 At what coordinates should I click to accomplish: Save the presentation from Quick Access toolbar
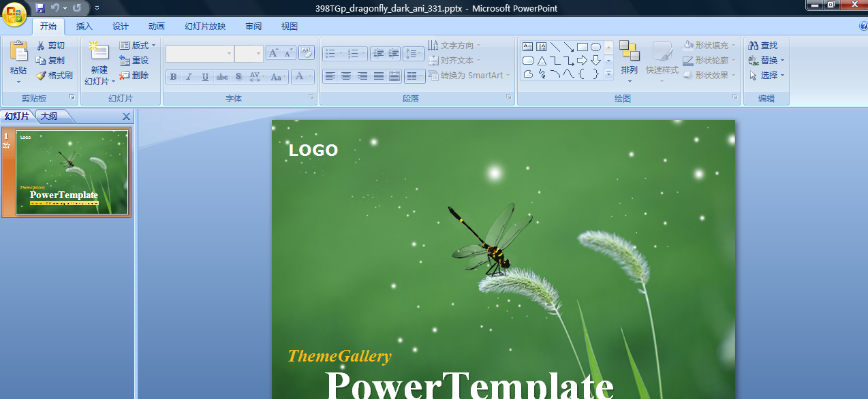(40, 8)
